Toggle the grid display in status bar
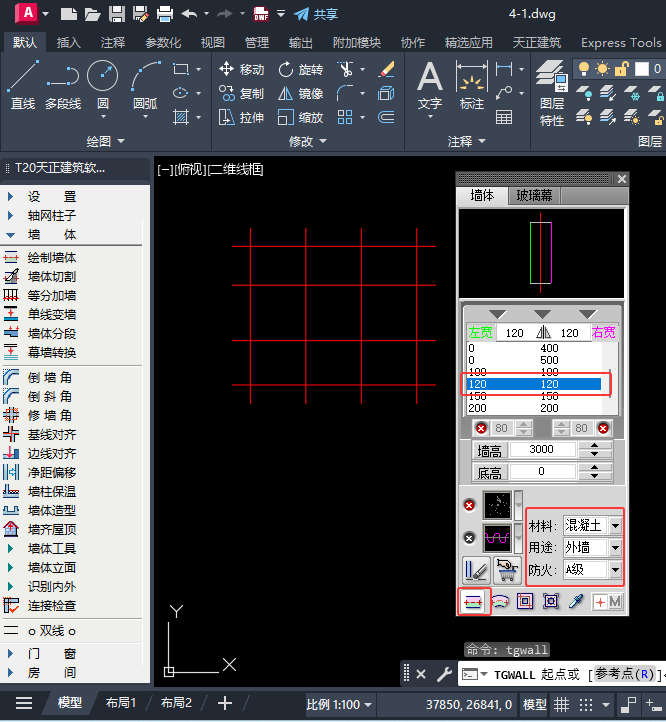 (x=563, y=703)
